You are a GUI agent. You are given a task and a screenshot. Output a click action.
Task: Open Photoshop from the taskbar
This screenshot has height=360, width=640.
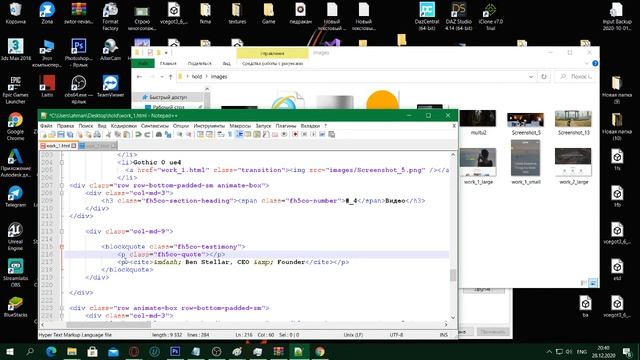coord(175,351)
